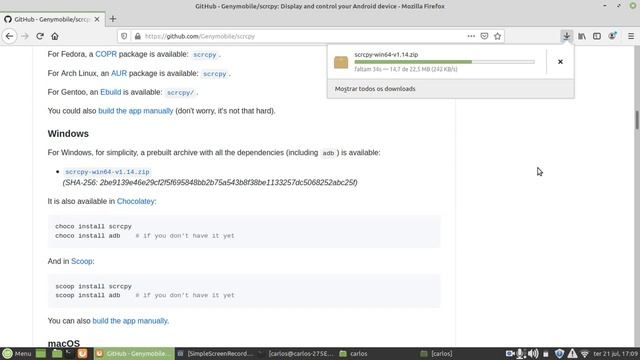
Task: Open the Library icon
Action: pos(582,36)
